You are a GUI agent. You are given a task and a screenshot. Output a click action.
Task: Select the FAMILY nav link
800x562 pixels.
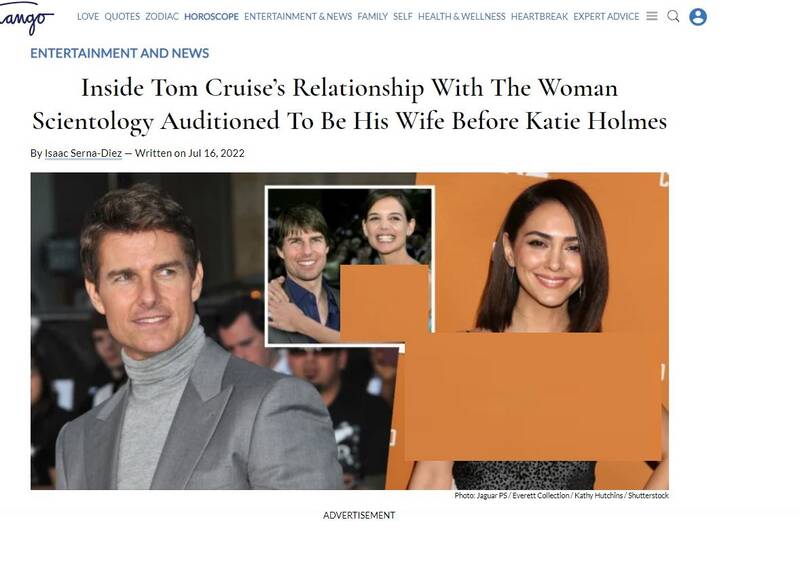coord(372,16)
